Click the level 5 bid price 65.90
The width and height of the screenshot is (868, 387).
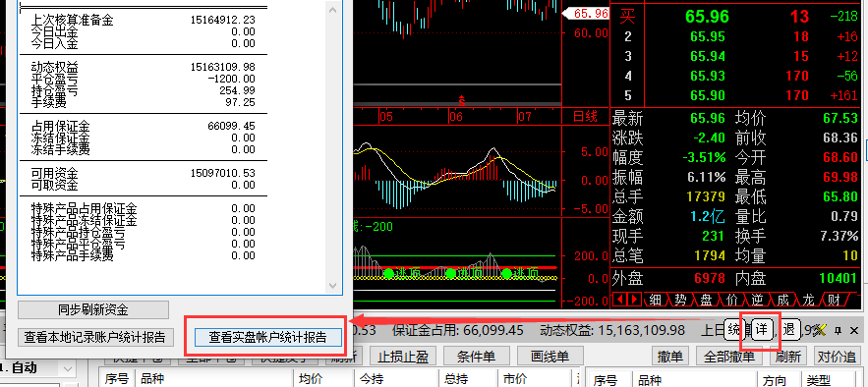pyautogui.click(x=708, y=95)
